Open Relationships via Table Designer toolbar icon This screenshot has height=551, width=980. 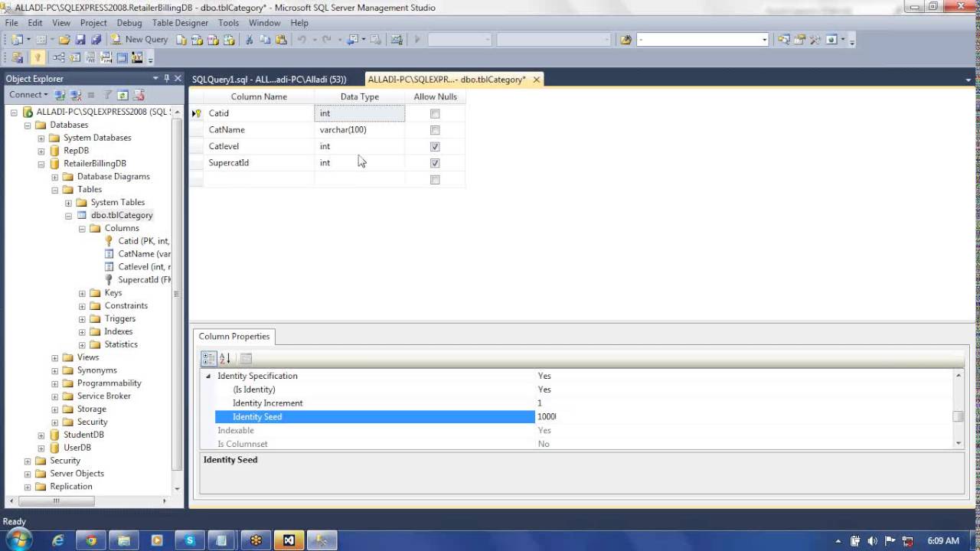coord(59,57)
